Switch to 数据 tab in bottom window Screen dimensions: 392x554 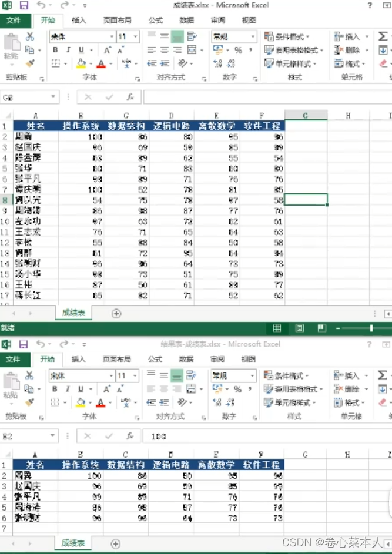click(x=186, y=360)
